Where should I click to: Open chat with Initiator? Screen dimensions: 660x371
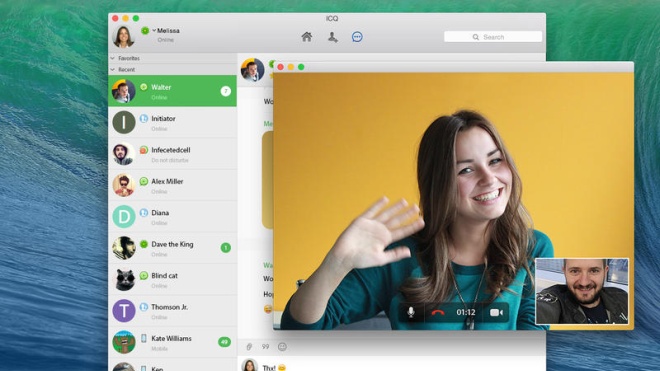pyautogui.click(x=173, y=122)
